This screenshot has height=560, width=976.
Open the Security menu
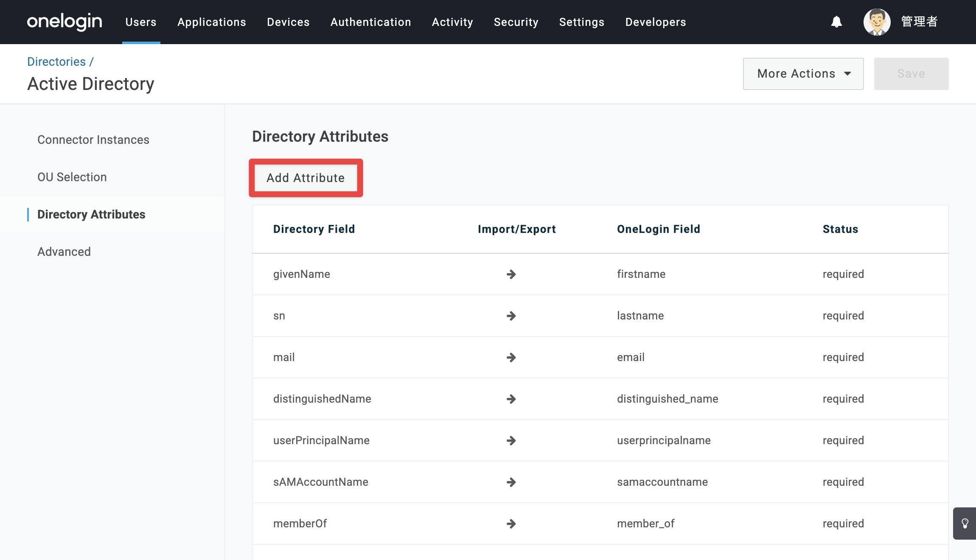click(516, 22)
